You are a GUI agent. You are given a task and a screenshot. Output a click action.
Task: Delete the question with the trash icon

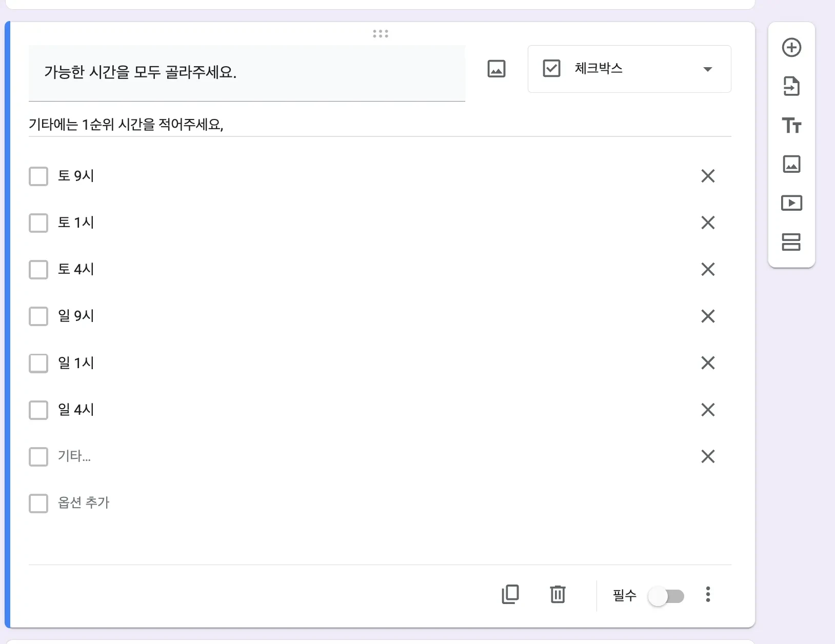click(558, 595)
